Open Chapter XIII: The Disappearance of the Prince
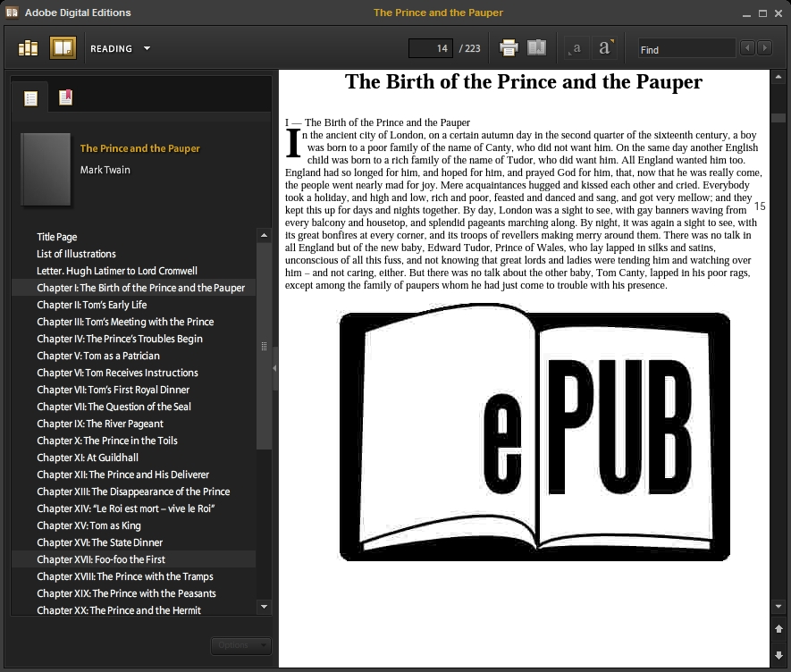This screenshot has width=791, height=672. pos(133,491)
